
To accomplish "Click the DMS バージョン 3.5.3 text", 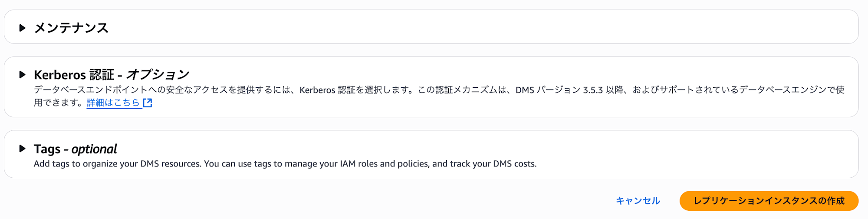I will [559, 90].
